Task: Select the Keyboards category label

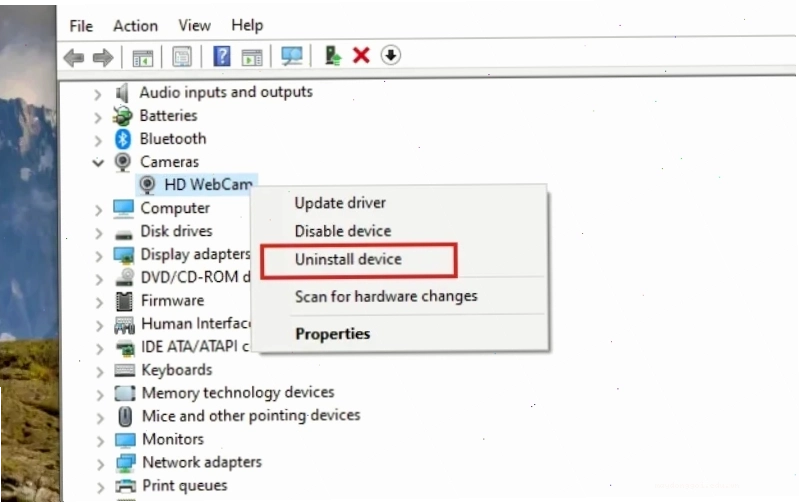Action: coord(176,370)
